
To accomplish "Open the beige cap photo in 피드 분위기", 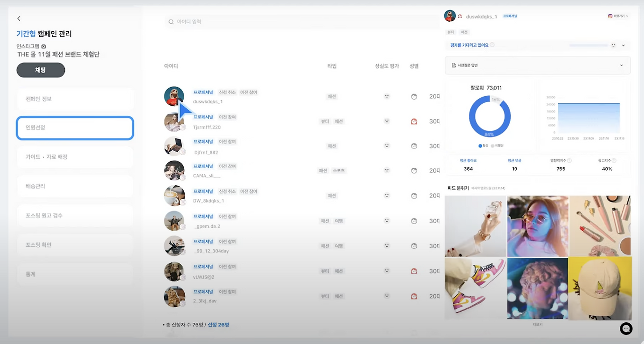I will [x=600, y=288].
